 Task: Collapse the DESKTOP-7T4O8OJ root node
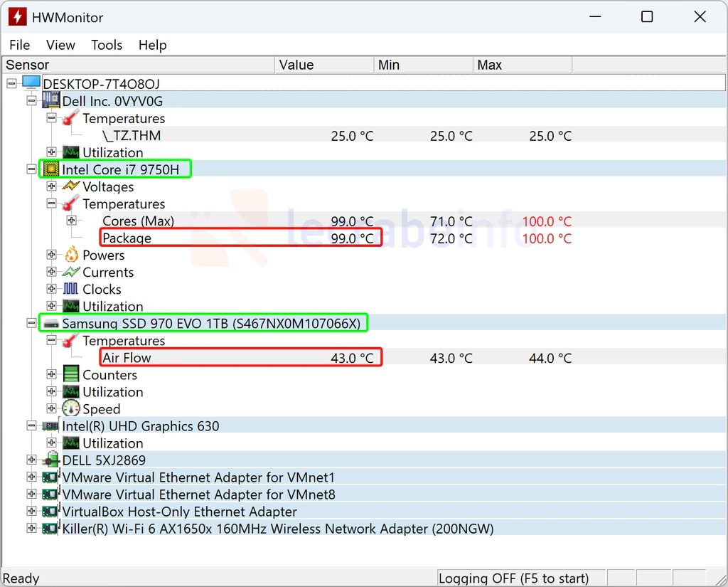click(x=11, y=84)
